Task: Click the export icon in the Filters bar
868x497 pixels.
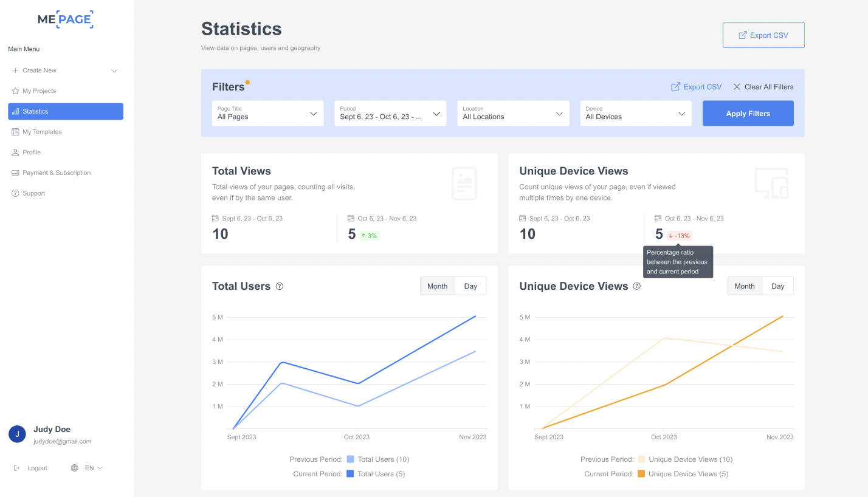Action: coord(675,87)
